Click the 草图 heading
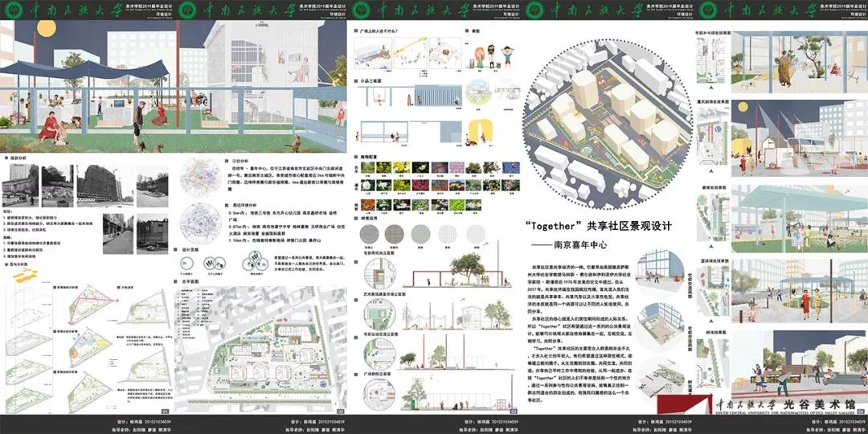 (x=477, y=31)
